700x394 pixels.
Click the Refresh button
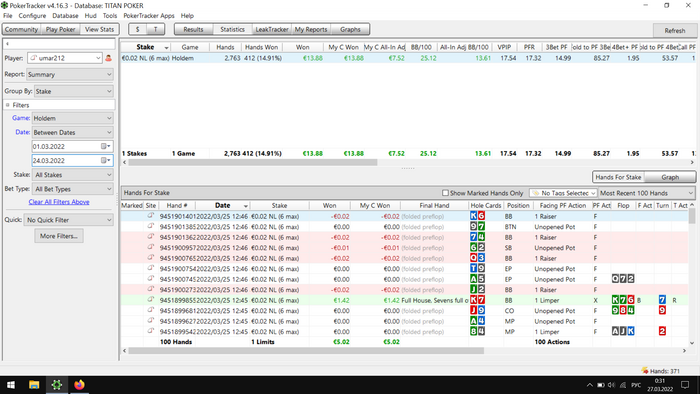tap(674, 31)
